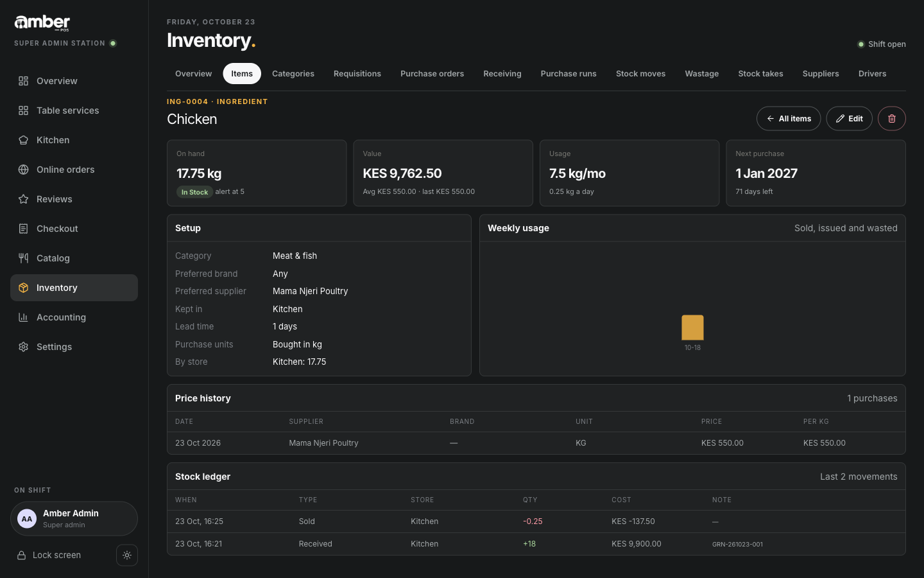Open the Drivers tab
The height and width of the screenshot is (578, 924).
coord(873,74)
